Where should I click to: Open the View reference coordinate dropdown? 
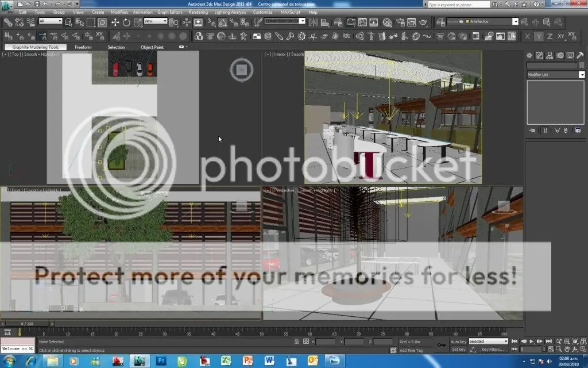(x=156, y=21)
